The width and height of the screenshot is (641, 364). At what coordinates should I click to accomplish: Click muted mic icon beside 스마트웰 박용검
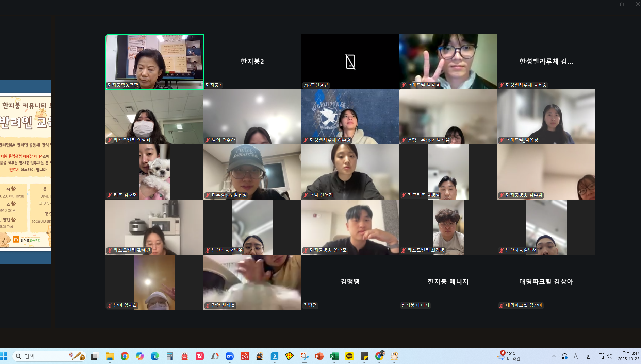[x=404, y=85]
